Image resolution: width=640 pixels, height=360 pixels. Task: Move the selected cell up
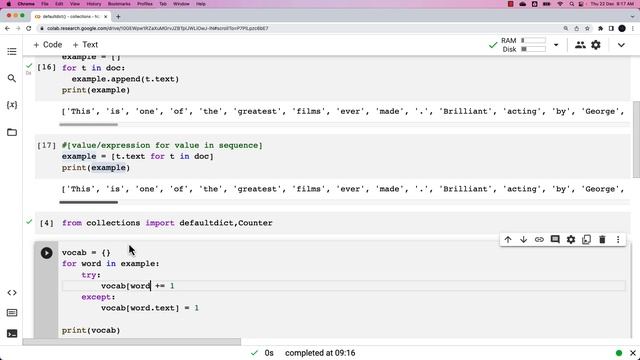(x=508, y=240)
